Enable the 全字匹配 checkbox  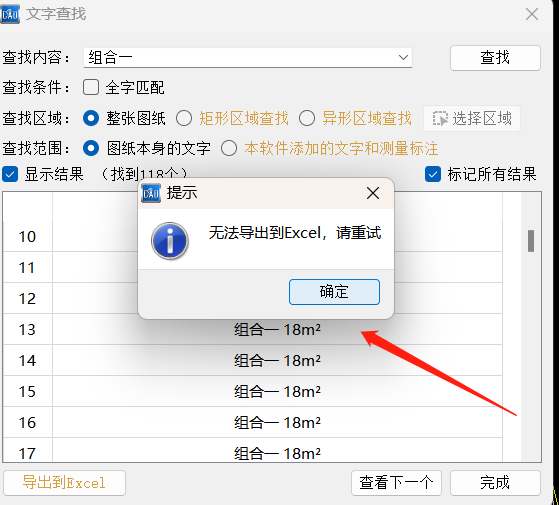tap(91, 87)
